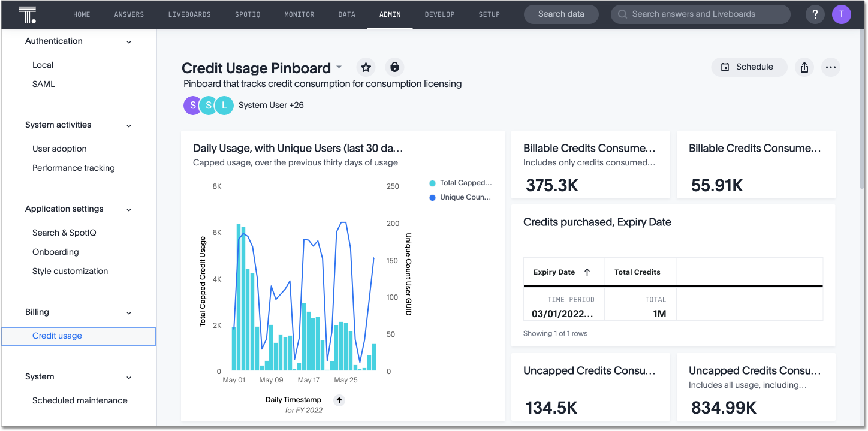Collapse the System activities section

[128, 125]
